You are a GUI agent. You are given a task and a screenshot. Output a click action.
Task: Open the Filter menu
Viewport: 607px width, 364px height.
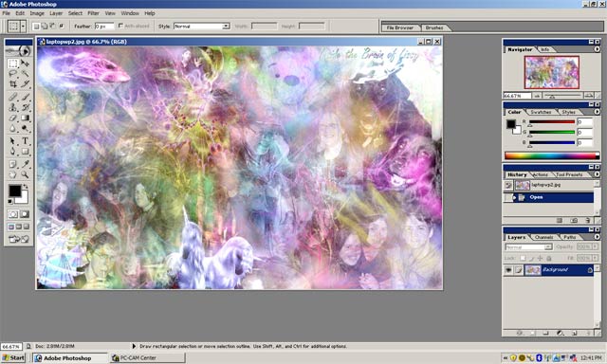coord(93,13)
